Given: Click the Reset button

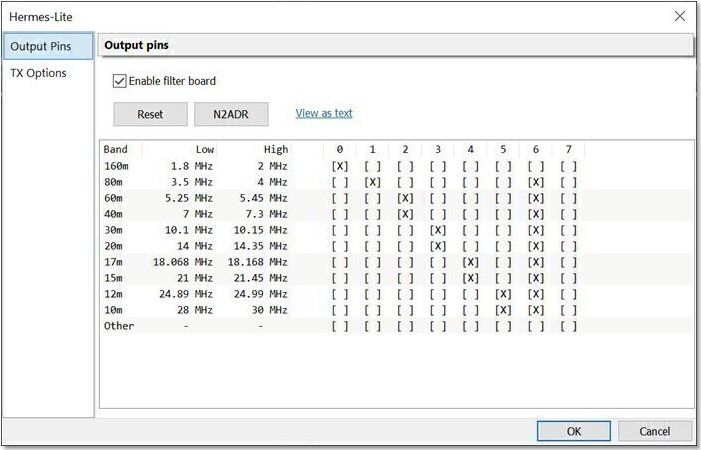Looking at the screenshot, I should (x=150, y=114).
